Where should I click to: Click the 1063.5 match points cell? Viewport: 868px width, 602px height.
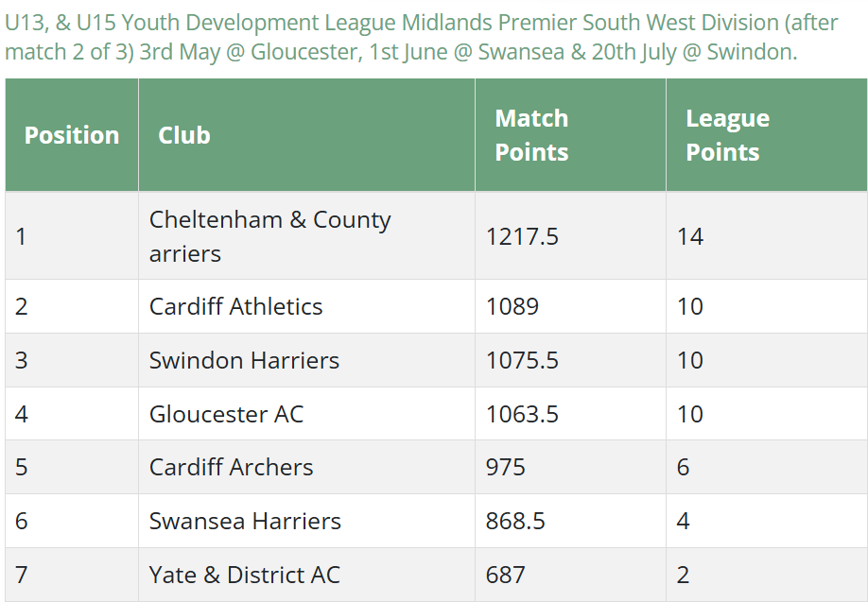click(570, 414)
